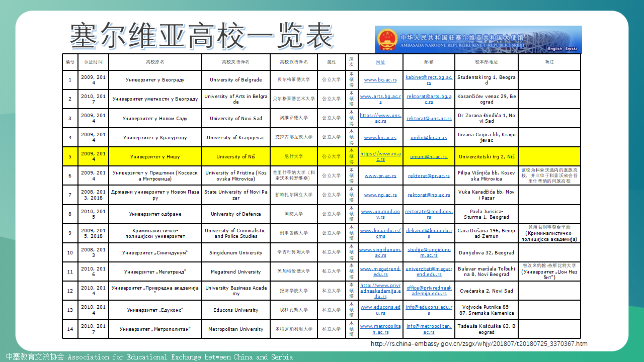Click rectorate@mod.gov.rs email link
644x362 pixels.
429,214
